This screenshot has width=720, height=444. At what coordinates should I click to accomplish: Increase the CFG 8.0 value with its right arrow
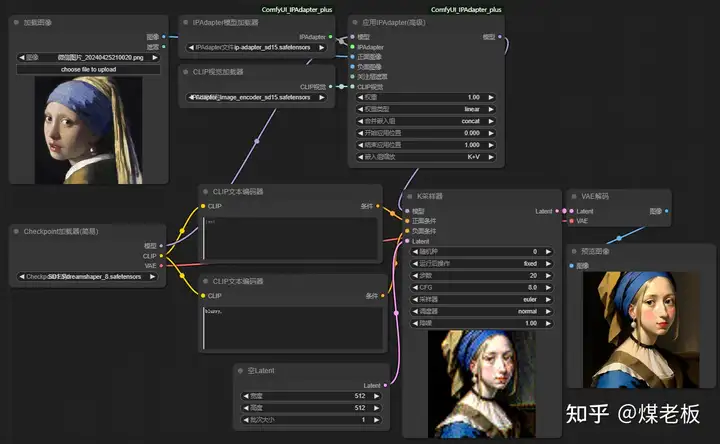pyautogui.click(x=548, y=287)
